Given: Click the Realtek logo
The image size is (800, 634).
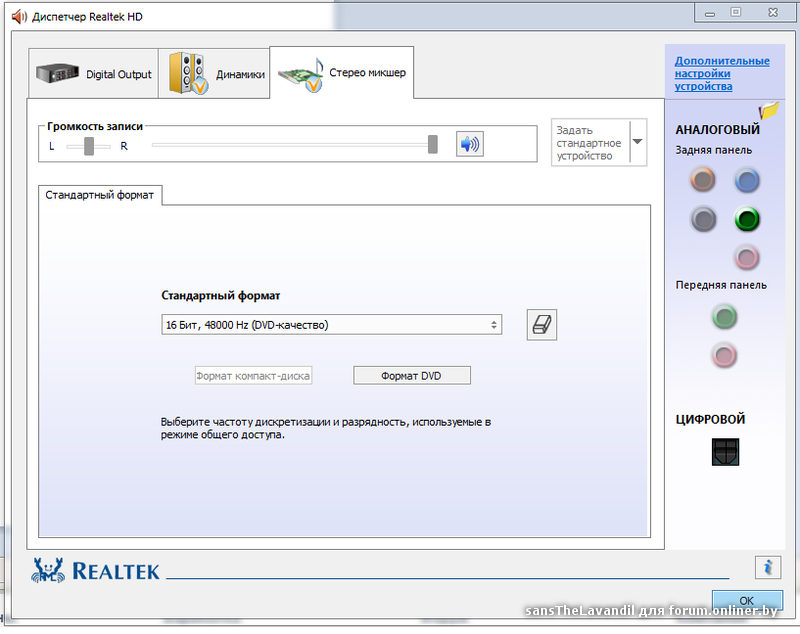Looking at the screenshot, I should coord(95,570).
